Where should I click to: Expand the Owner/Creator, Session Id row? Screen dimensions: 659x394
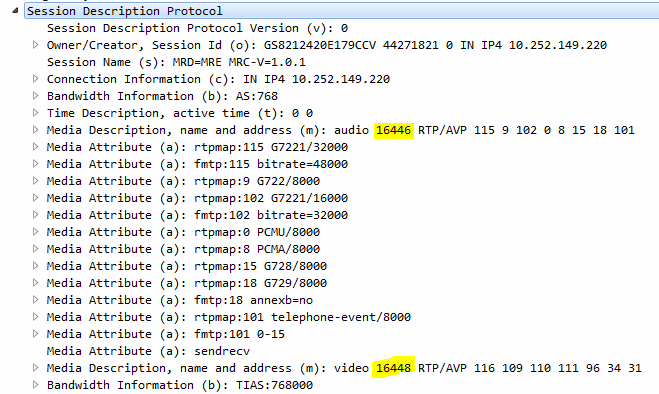[36, 45]
